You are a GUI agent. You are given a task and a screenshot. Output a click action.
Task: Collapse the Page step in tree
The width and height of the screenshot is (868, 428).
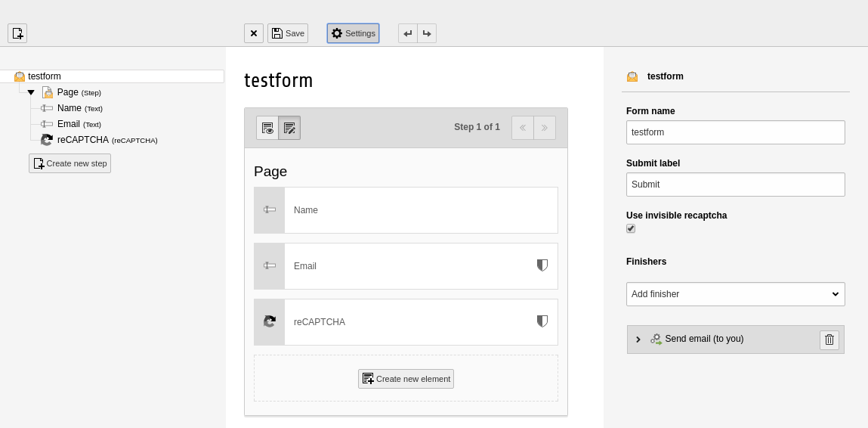click(x=31, y=92)
